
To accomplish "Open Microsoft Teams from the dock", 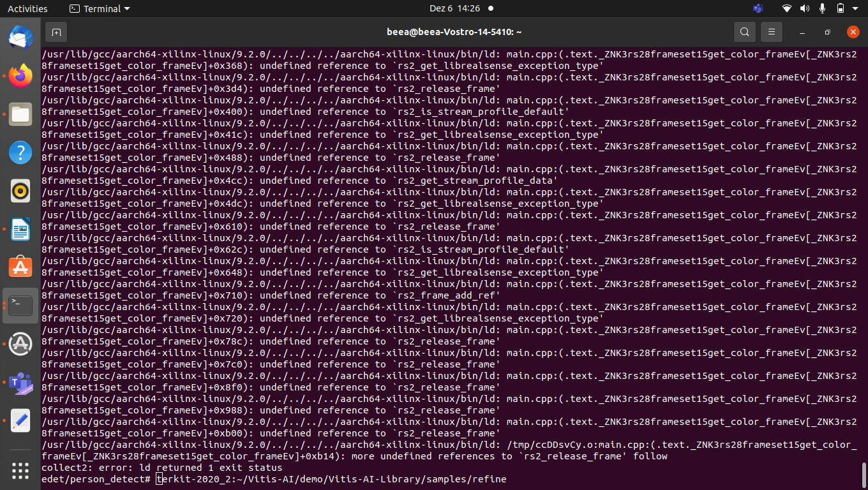I will (20, 383).
